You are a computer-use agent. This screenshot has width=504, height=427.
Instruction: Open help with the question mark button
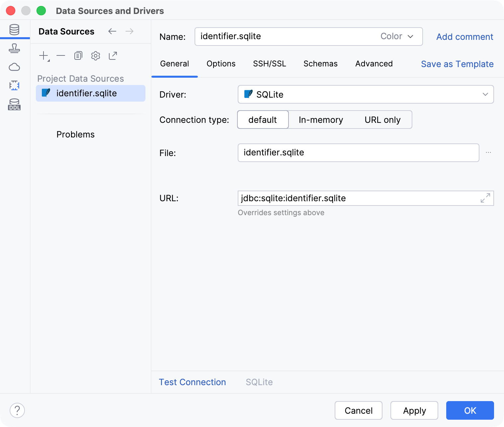point(17,410)
